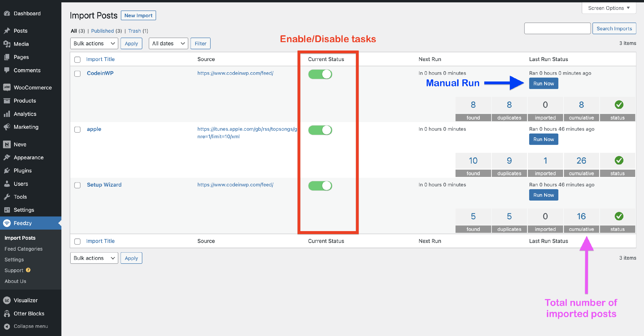Click the WooCommerce icon in sidebar
644x336 pixels.
[x=7, y=87]
